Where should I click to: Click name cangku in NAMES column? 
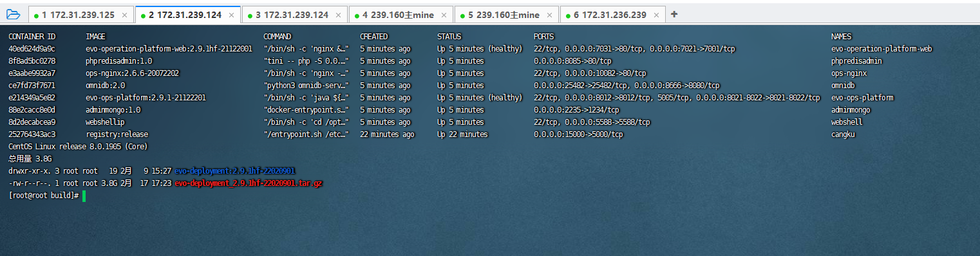pyautogui.click(x=843, y=134)
